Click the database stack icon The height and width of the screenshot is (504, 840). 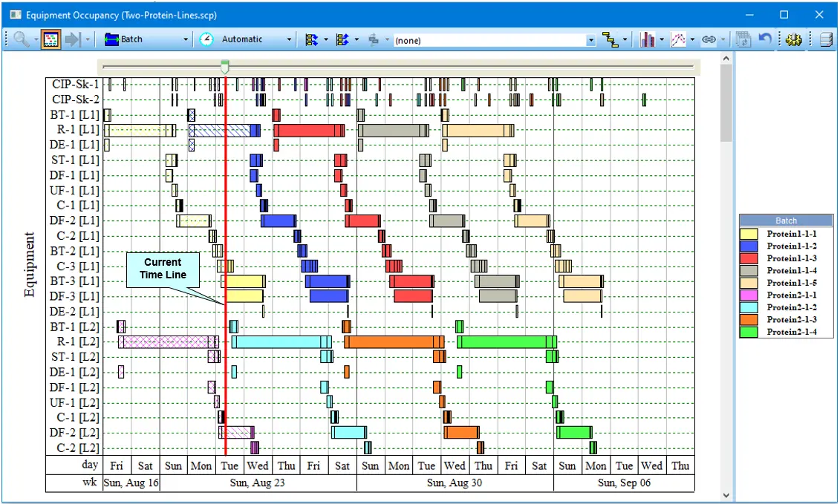(x=826, y=39)
